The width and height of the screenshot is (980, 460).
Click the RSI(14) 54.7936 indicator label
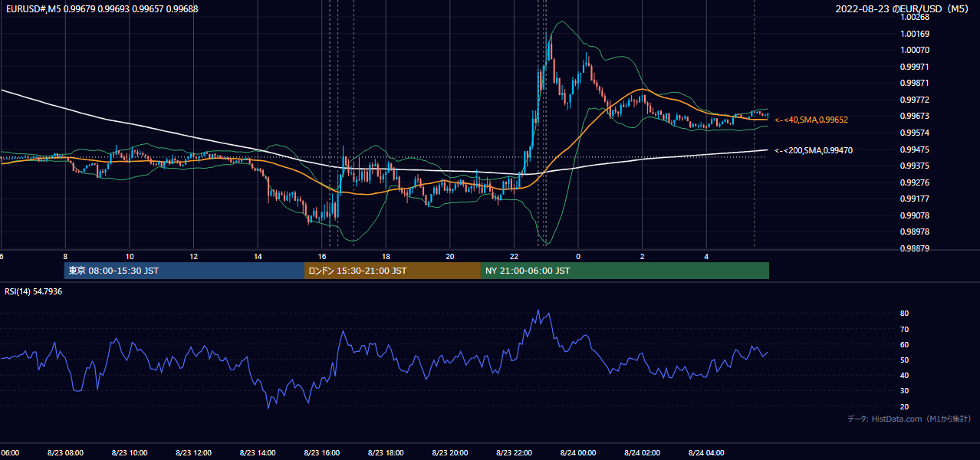pos(34,291)
